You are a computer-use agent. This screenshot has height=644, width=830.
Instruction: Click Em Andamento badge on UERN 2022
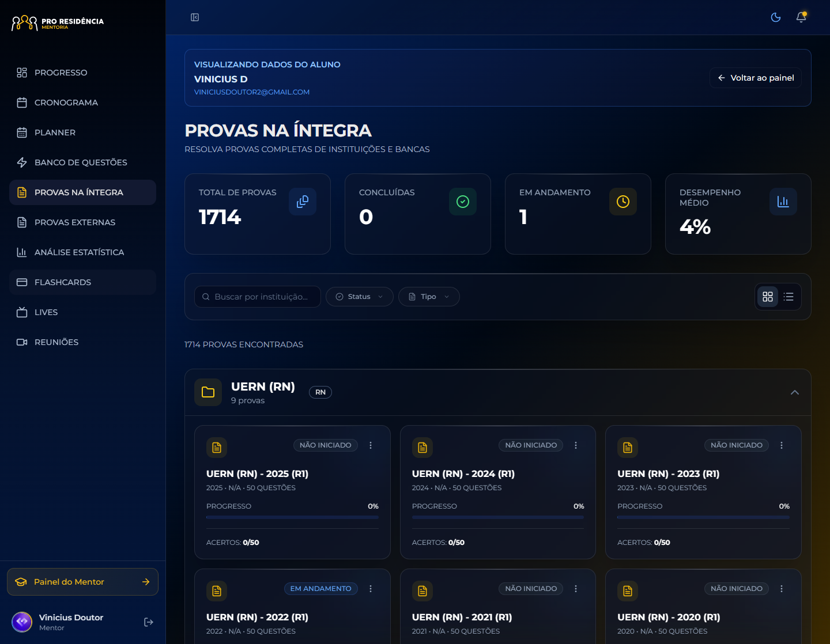click(x=321, y=589)
